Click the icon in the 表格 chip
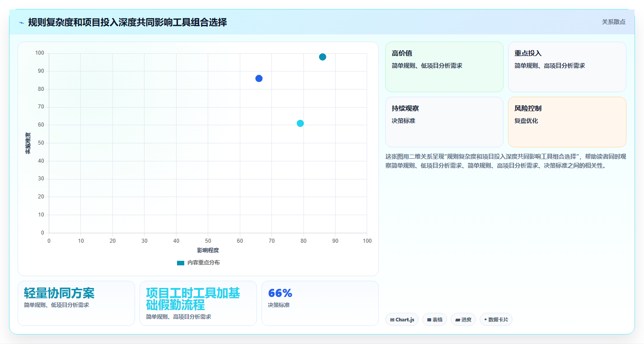 [x=429, y=320]
